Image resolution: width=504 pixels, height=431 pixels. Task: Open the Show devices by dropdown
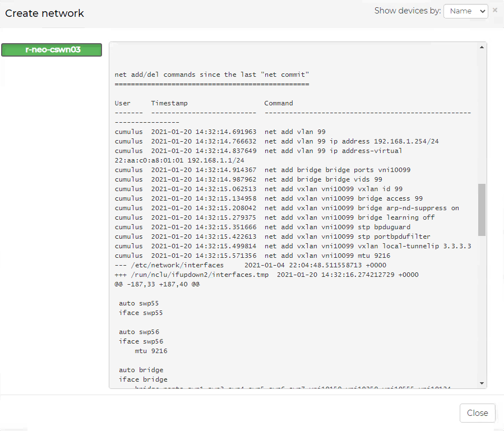tap(465, 11)
